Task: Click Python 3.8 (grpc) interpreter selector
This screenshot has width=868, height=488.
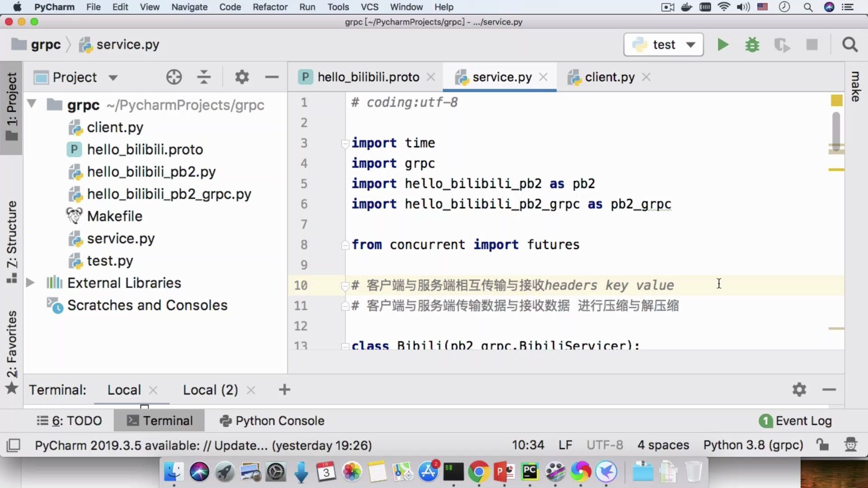Action: click(x=752, y=445)
